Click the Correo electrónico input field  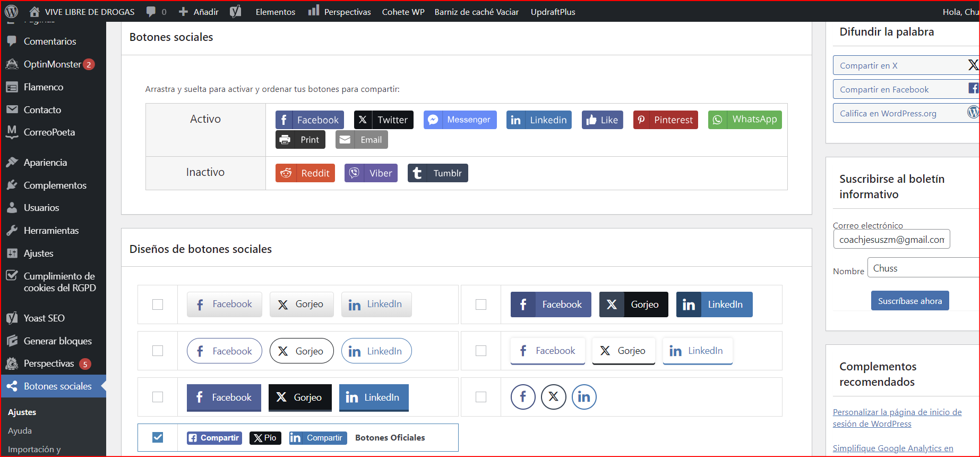891,239
